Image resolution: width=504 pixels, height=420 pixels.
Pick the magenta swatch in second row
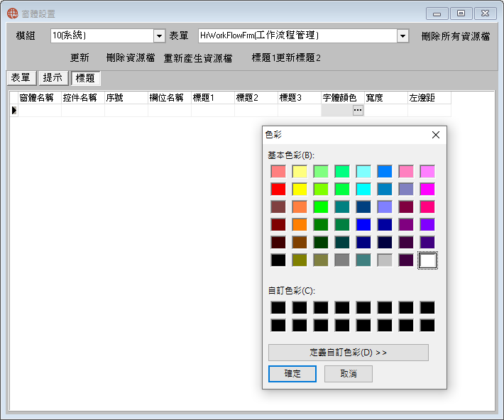(x=427, y=189)
